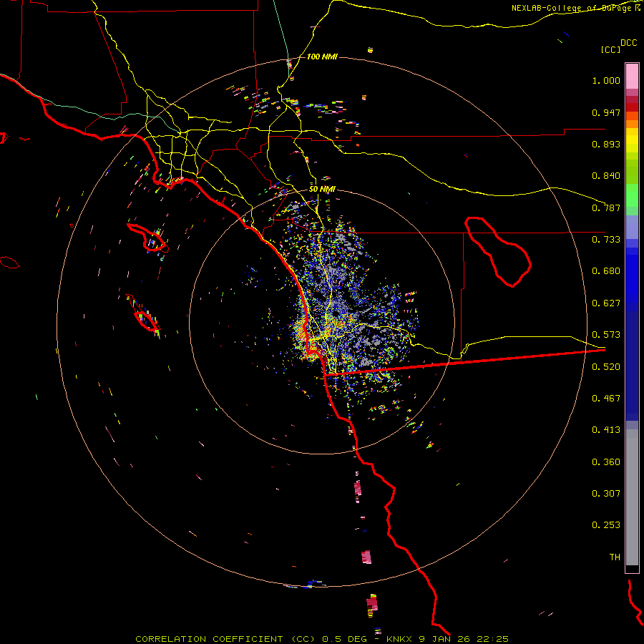Click the lavender segment near 0.733
The width and height of the screenshot is (644, 644).
point(632,227)
